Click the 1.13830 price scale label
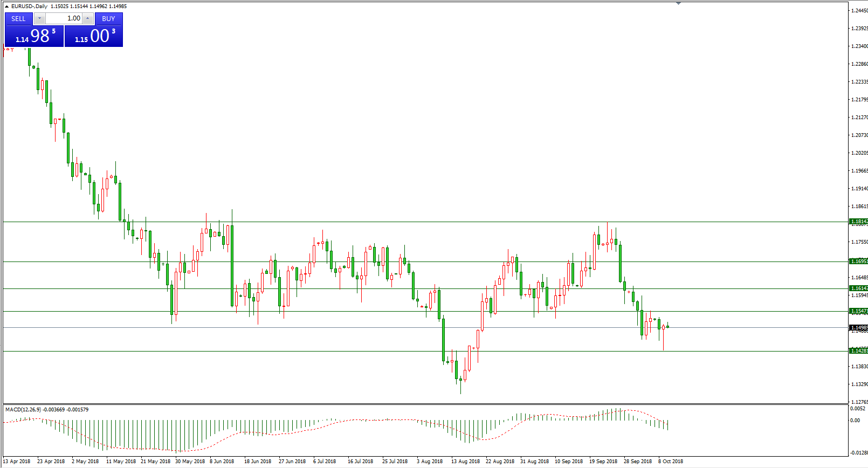Image resolution: width=868 pixels, height=468 pixels. point(859,367)
